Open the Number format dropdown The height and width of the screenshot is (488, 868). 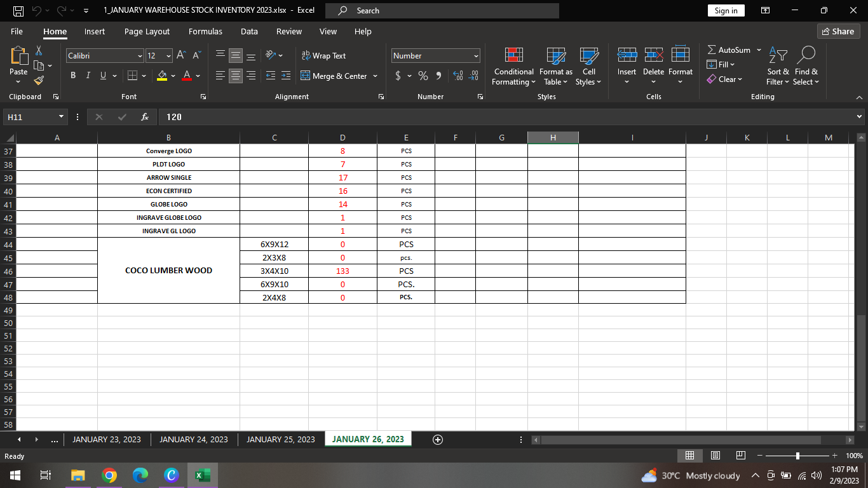point(475,56)
